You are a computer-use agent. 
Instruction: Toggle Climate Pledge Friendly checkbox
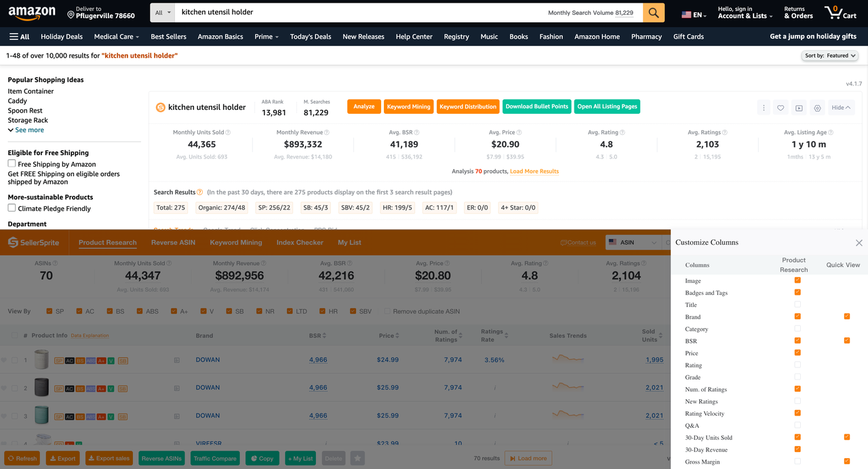click(12, 207)
